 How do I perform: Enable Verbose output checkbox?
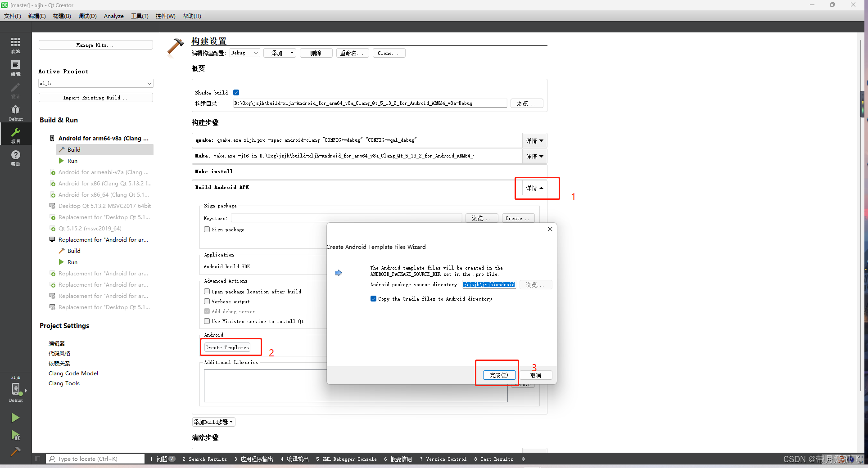pos(207,301)
